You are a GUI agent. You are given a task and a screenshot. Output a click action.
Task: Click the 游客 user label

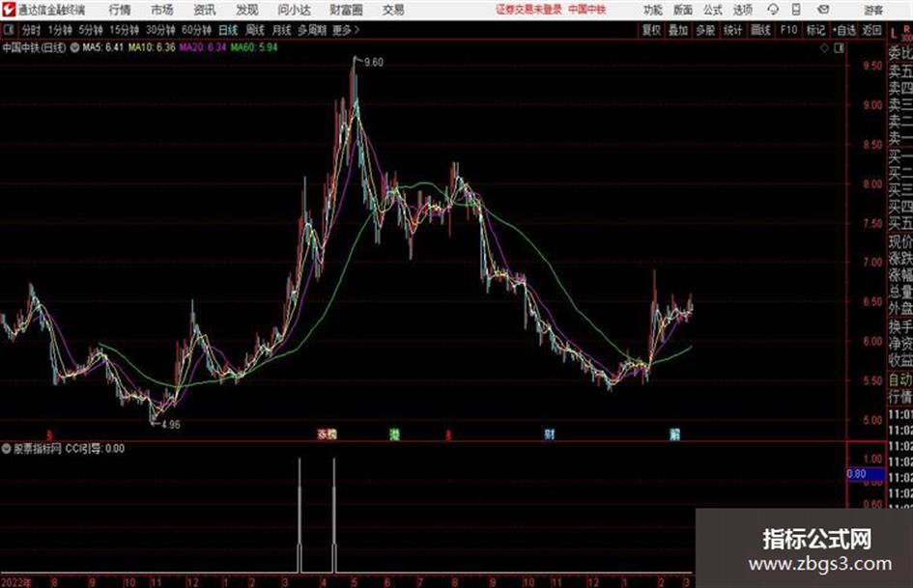tap(872, 10)
